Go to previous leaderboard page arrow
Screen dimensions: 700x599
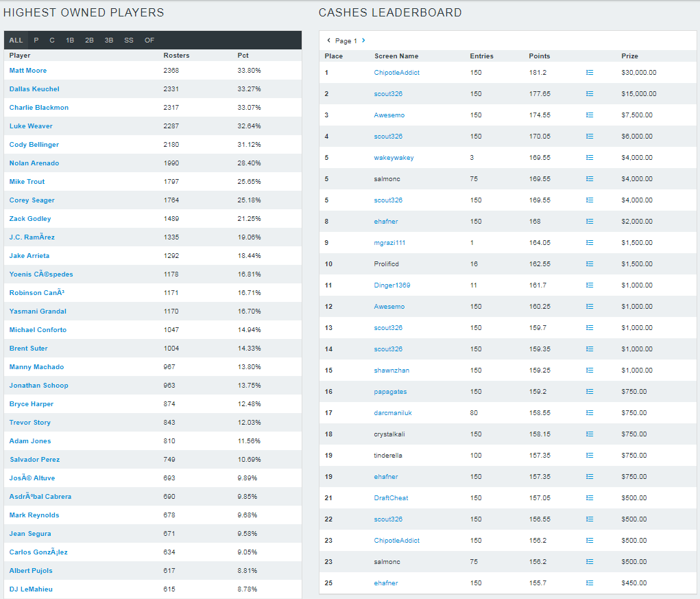[328, 40]
